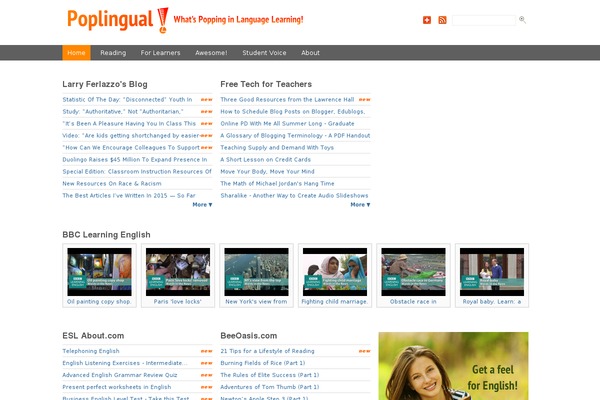Open 'Teaching Supply and Demand With Toys' link

point(277,147)
